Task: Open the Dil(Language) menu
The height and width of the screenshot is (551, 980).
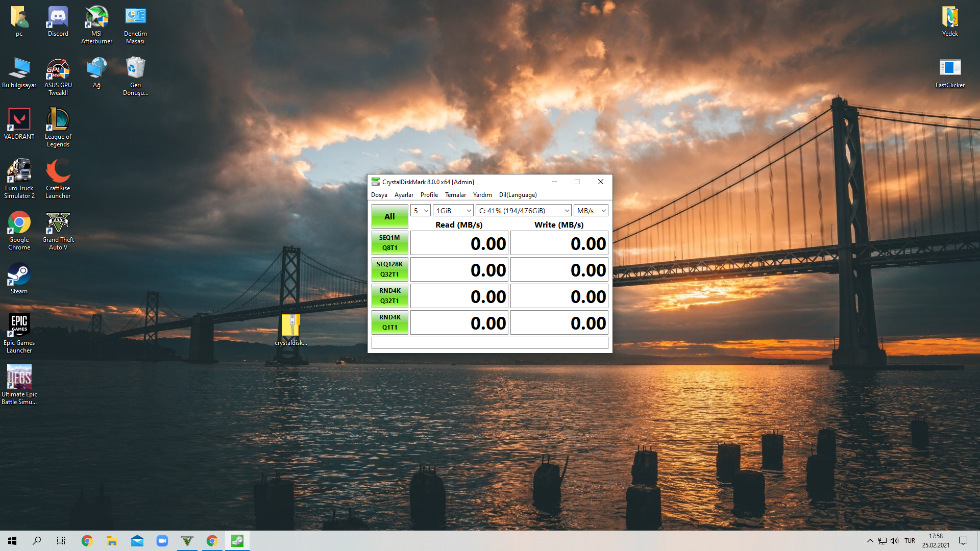Action: pos(518,195)
